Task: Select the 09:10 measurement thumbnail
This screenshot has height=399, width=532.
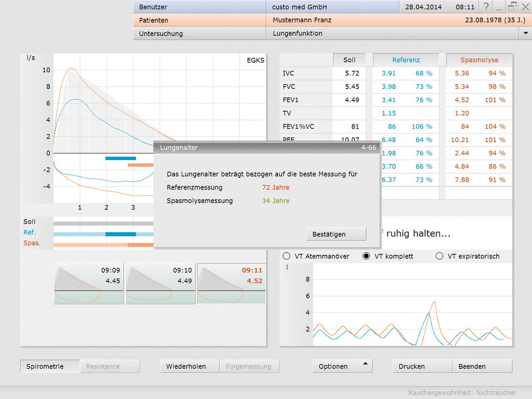Action: pyautogui.click(x=160, y=283)
